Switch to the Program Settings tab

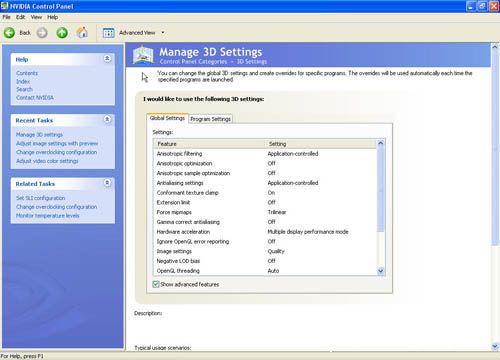210,119
